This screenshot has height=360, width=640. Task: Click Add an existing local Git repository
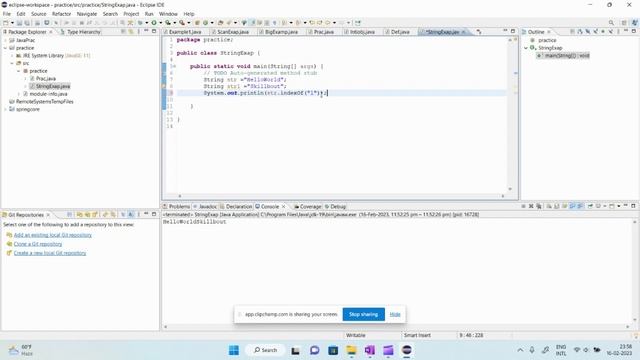point(53,235)
